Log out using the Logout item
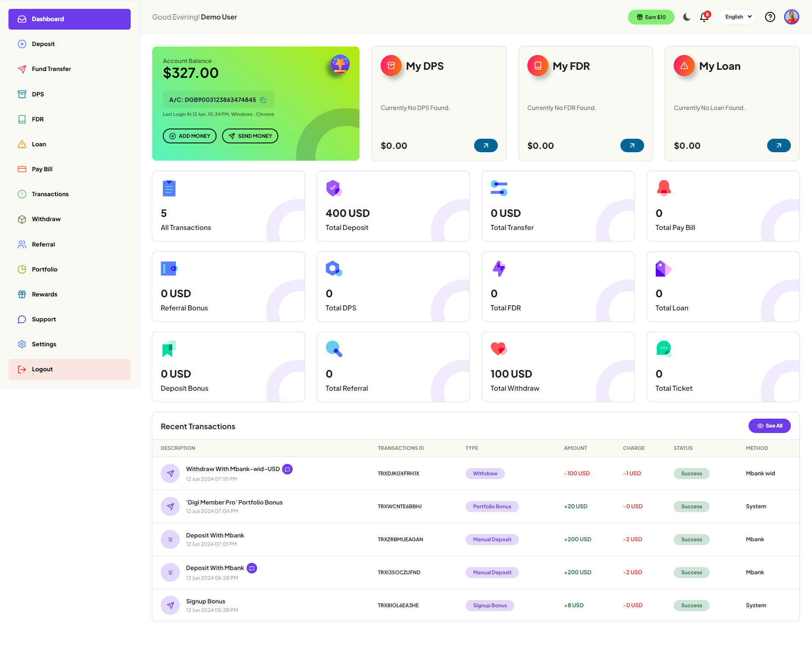The width and height of the screenshot is (812, 647). 42,369
